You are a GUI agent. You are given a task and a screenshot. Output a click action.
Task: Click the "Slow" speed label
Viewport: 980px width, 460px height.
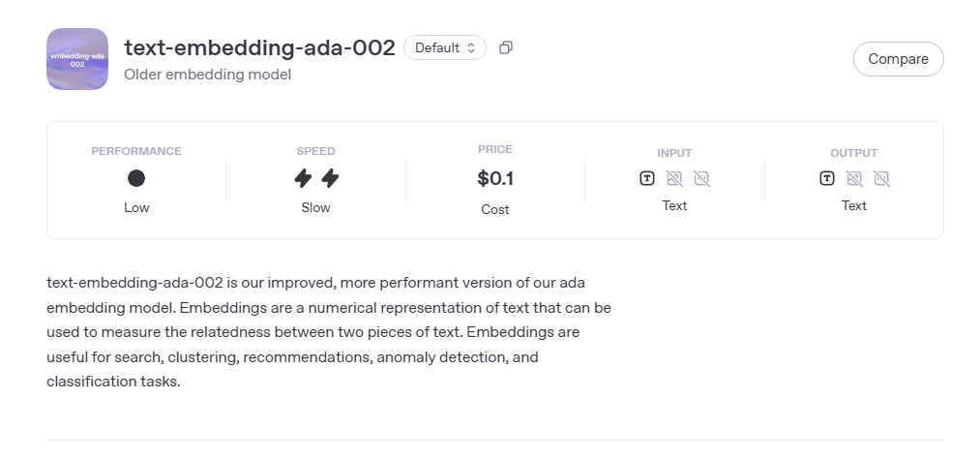pos(316,207)
